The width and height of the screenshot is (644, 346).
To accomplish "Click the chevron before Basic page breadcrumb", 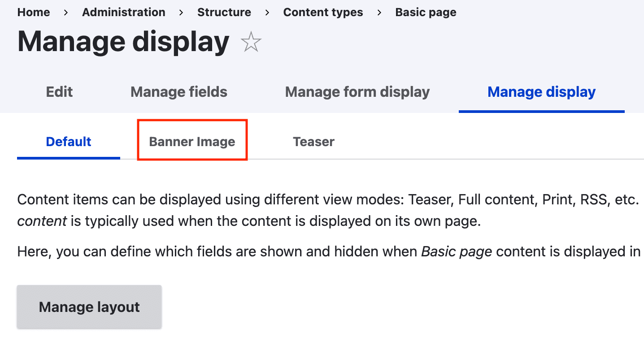I will (379, 13).
